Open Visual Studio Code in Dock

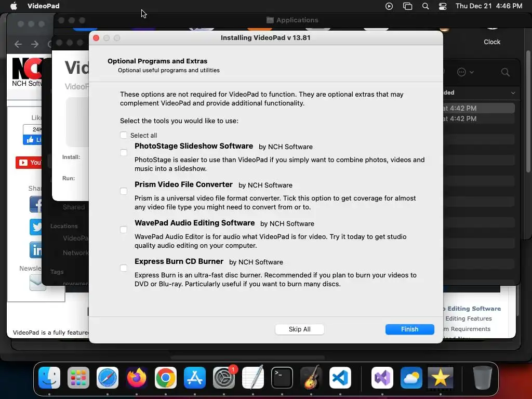(x=340, y=378)
